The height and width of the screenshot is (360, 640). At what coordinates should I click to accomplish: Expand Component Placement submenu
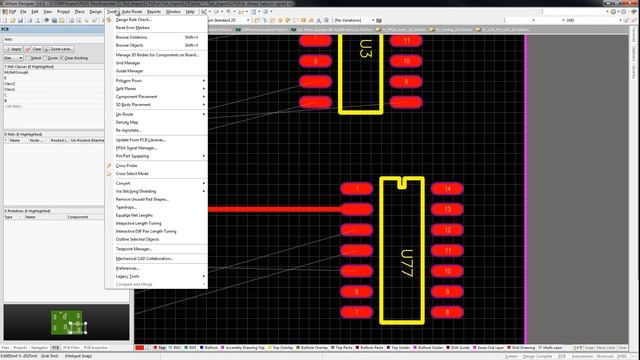[x=156, y=97]
